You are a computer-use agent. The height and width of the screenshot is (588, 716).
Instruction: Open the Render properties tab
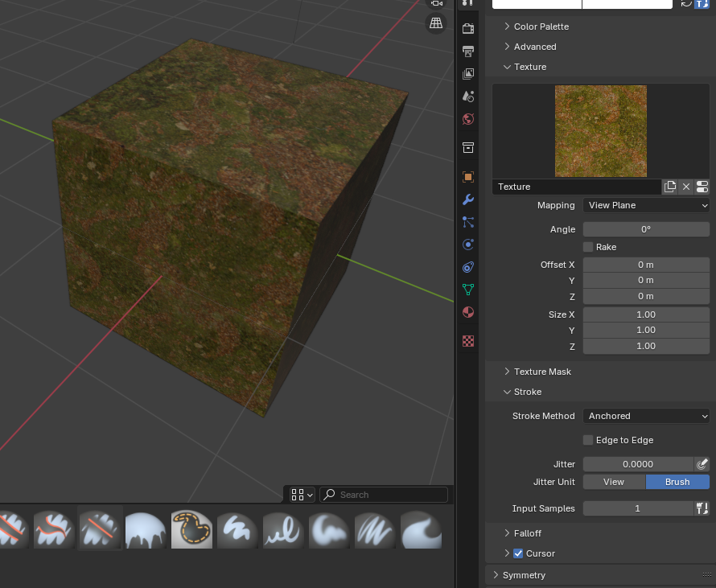pos(468,29)
